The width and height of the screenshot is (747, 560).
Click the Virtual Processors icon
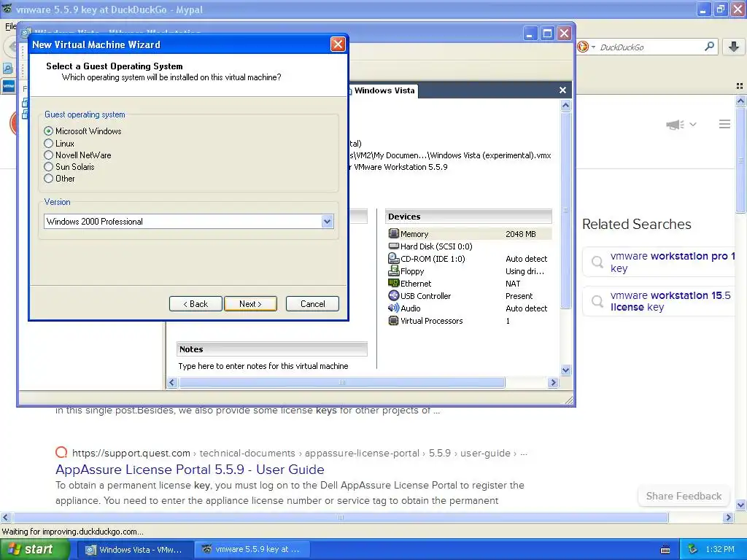[x=393, y=321]
